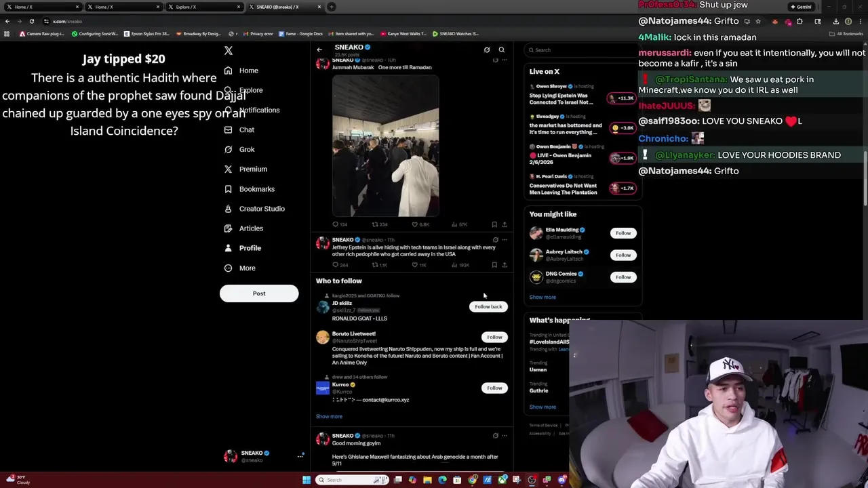
Task: Switch to the first Home / X tab
Action: tap(41, 7)
